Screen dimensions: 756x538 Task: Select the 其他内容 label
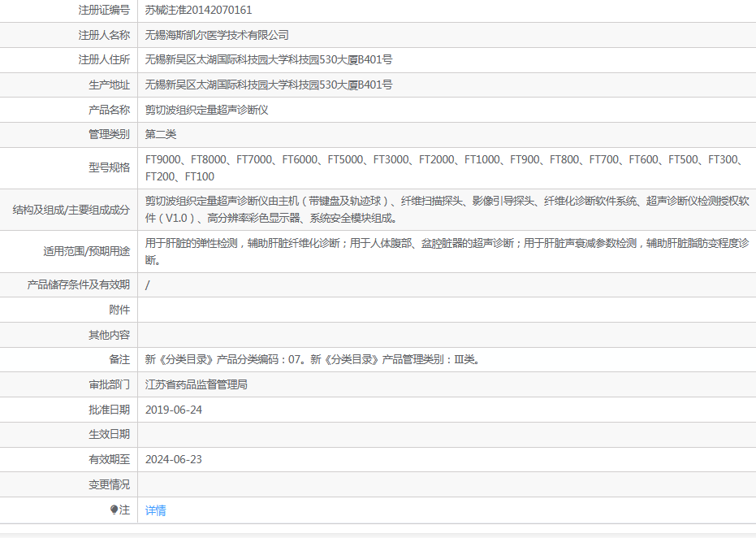pyautogui.click(x=110, y=335)
